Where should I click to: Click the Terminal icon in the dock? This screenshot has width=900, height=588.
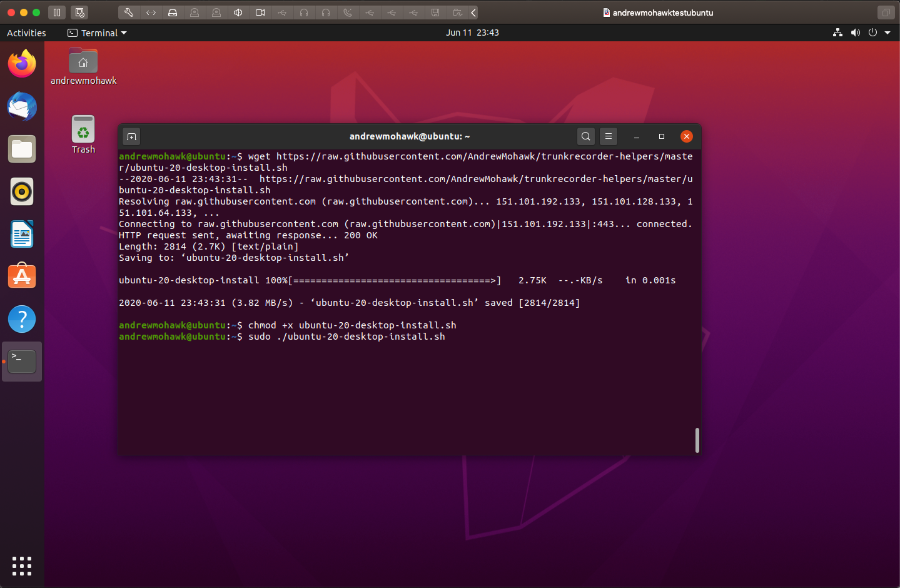click(22, 362)
